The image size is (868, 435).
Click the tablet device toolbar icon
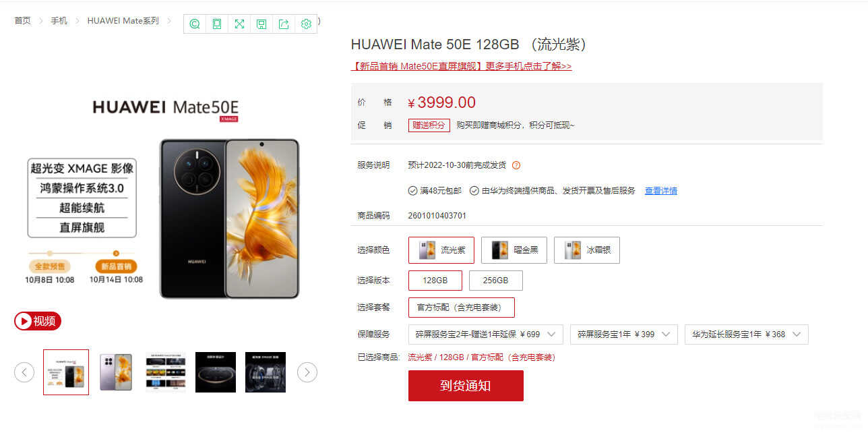tap(217, 24)
